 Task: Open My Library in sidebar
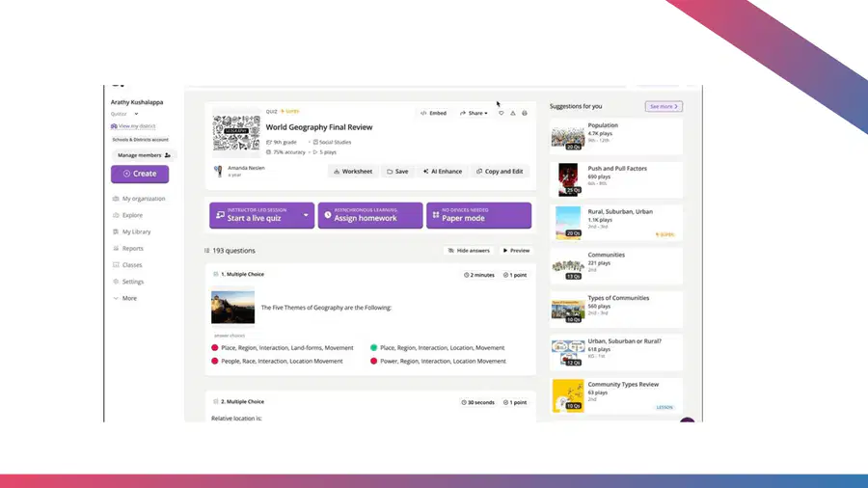tap(136, 231)
